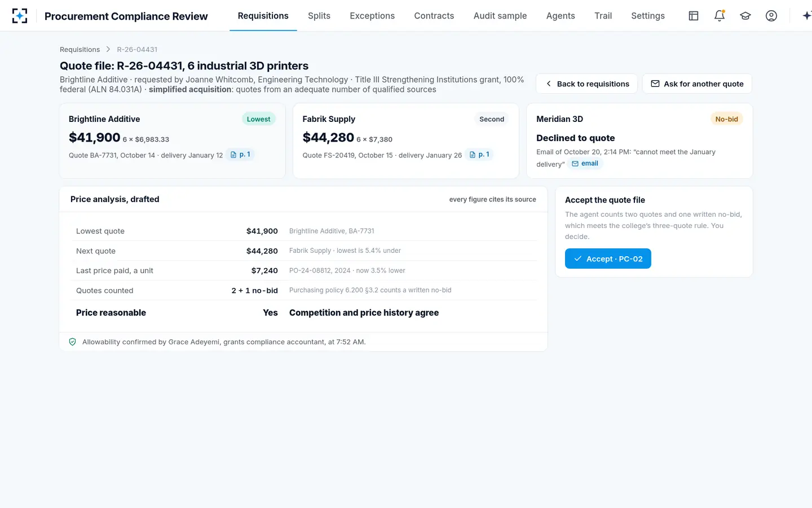Viewport: 812px width, 508px height.
Task: Select the Next quote row label
Action: coord(96,251)
